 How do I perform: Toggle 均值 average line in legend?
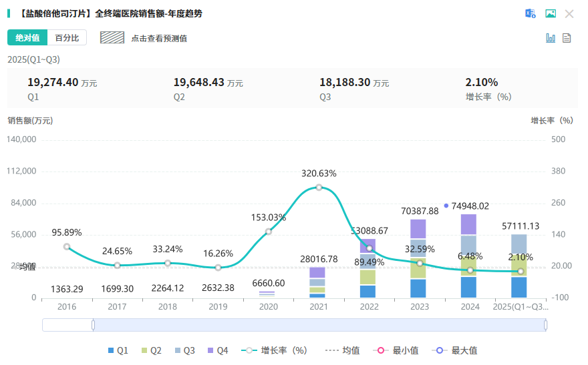342,350
